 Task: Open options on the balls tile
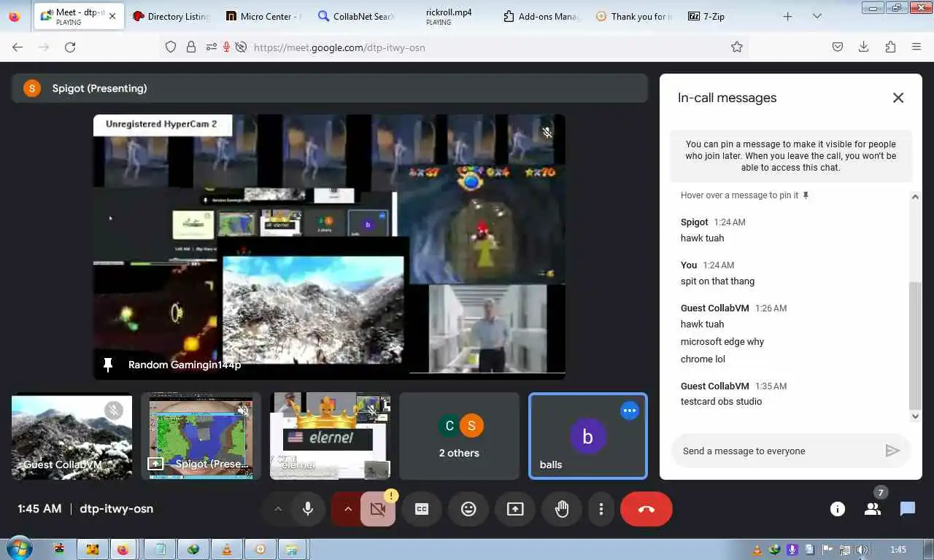click(630, 411)
